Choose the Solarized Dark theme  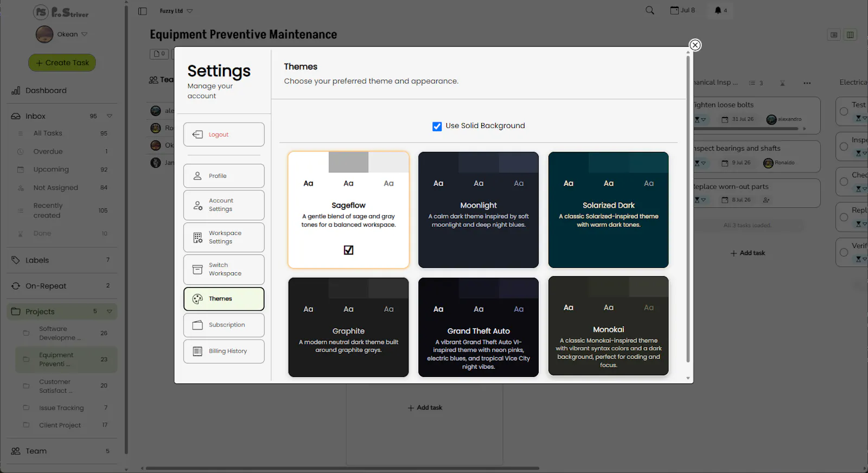[x=608, y=210]
